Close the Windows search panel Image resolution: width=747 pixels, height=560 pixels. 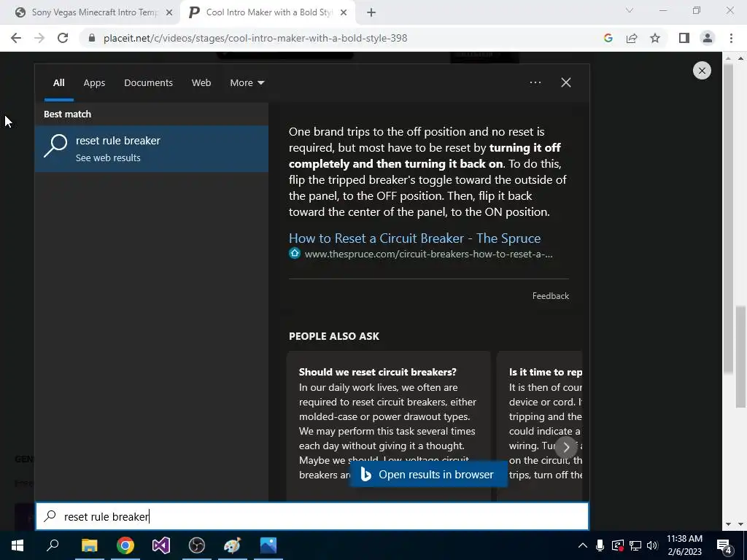(566, 82)
